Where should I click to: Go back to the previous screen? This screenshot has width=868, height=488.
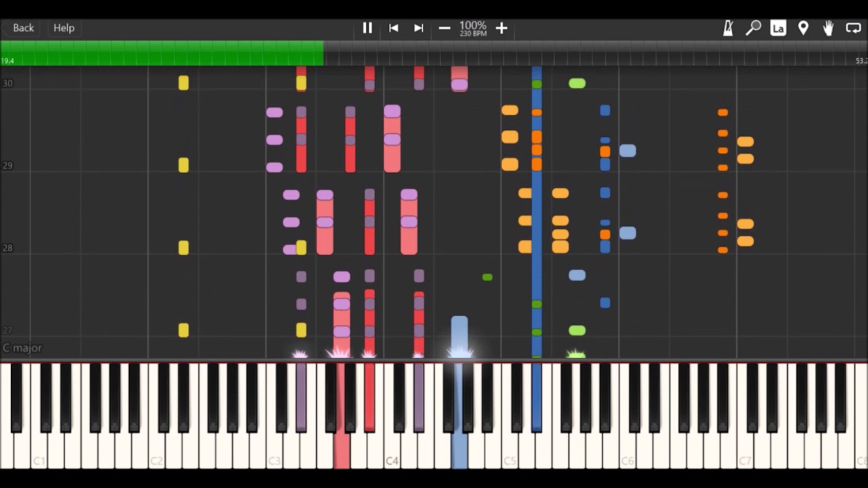point(23,28)
